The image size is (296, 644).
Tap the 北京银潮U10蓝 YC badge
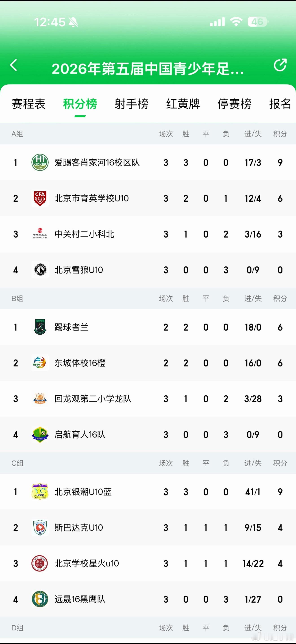point(40,492)
